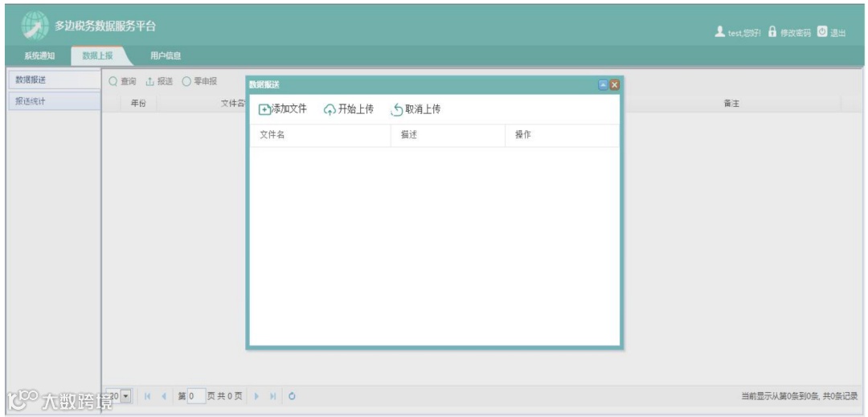Click the record count status text
This screenshot has width=868, height=417.
(x=800, y=396)
